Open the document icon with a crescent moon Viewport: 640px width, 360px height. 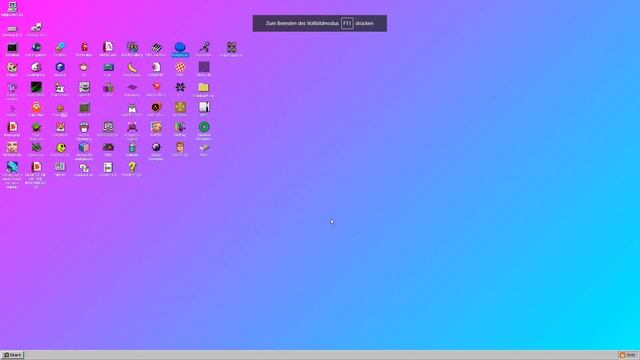click(156, 67)
